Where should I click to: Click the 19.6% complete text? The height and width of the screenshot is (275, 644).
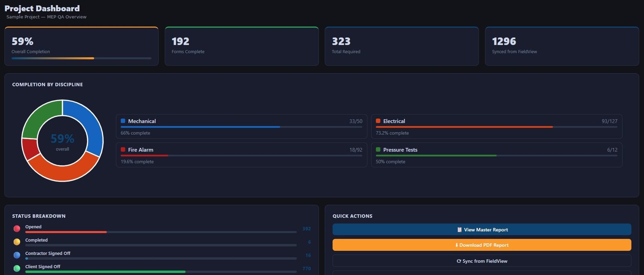point(137,162)
